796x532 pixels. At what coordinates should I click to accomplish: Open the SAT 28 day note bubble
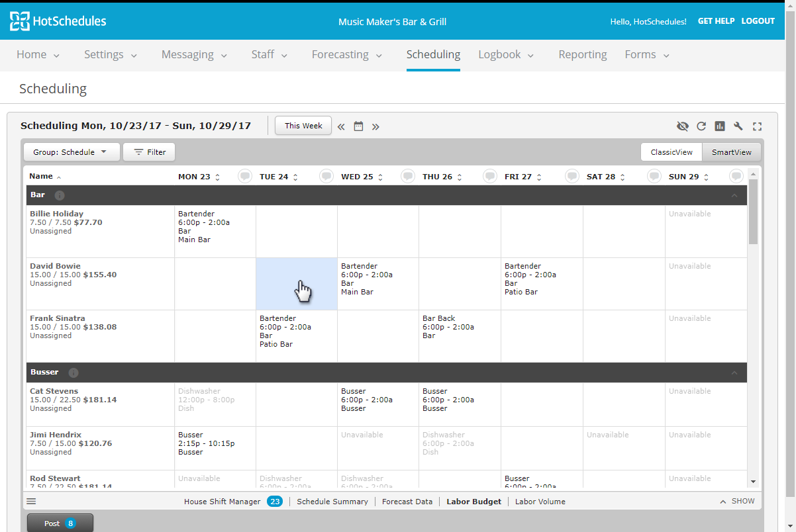[x=654, y=176]
